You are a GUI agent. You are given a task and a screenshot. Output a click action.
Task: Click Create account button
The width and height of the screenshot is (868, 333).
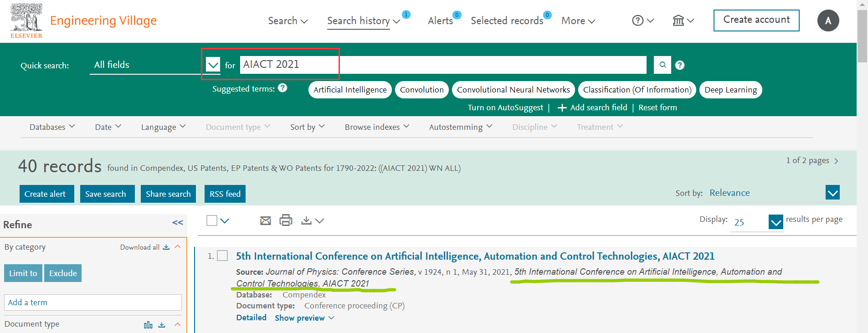[756, 20]
